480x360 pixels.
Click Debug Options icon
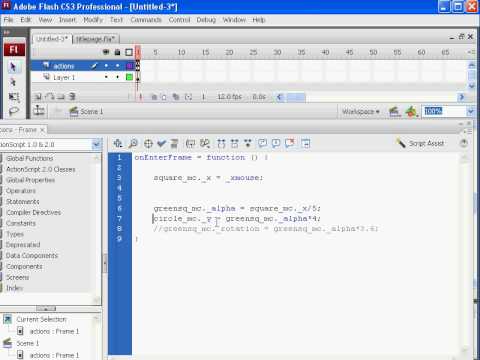coord(205,143)
